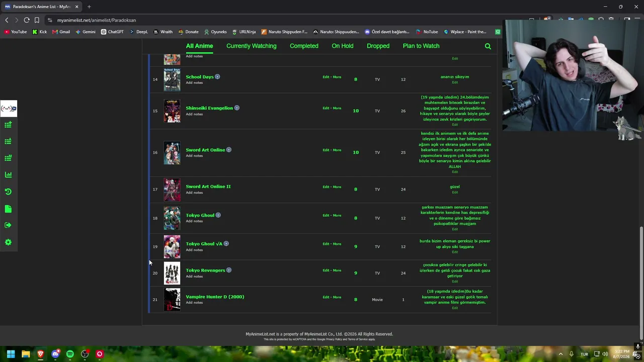
Task: Click the quick add list icon in sidebar
Action: click(x=8, y=125)
